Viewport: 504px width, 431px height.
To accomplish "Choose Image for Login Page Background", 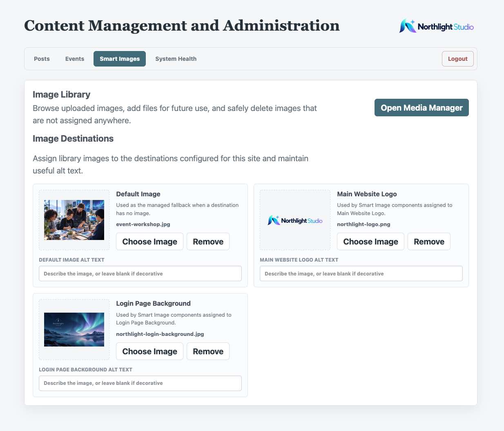I will point(149,351).
